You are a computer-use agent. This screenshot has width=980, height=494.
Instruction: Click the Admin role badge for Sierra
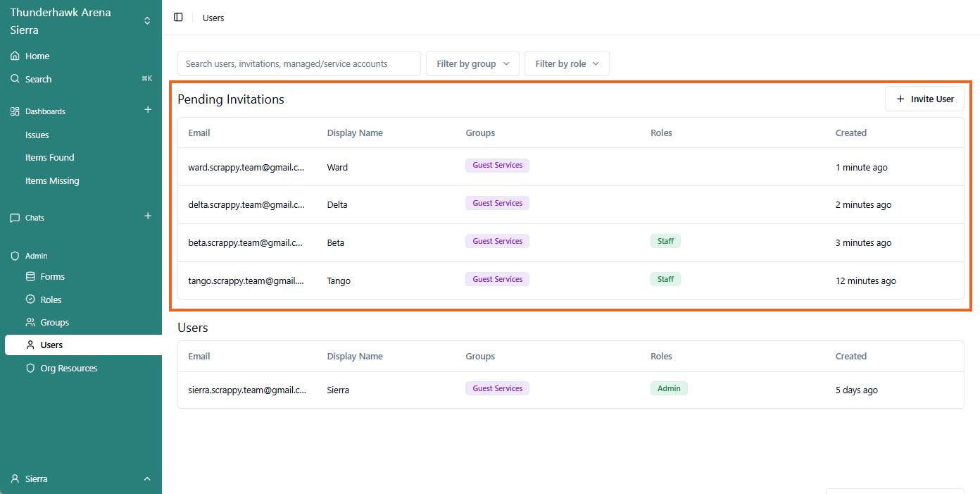[x=668, y=388]
